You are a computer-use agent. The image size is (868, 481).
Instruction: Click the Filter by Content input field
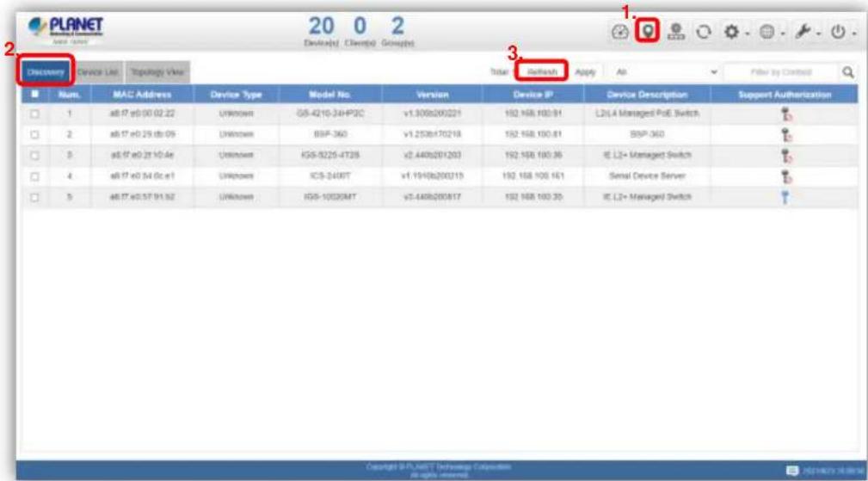click(x=781, y=72)
